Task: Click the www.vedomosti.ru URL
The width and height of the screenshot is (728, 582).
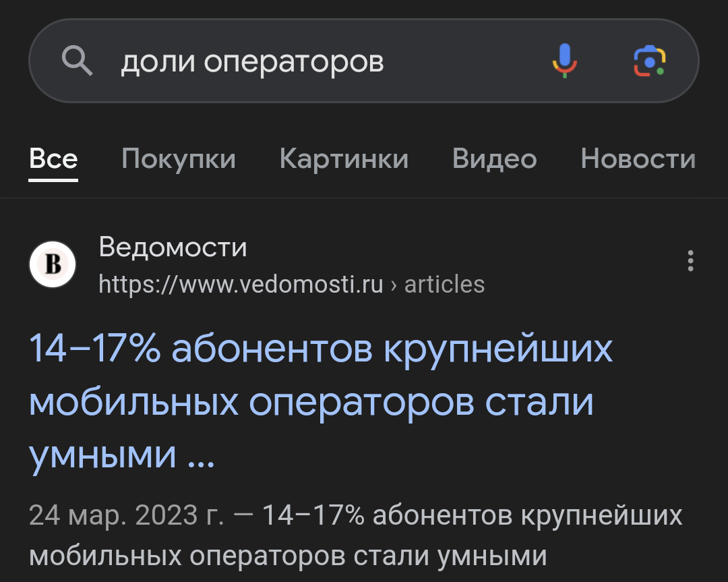Action: coord(241,285)
